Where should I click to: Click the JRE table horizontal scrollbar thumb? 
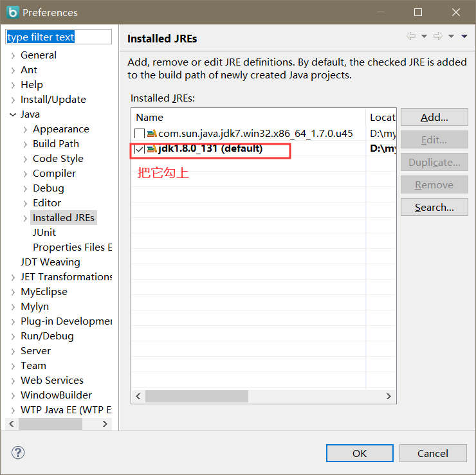[197, 396]
